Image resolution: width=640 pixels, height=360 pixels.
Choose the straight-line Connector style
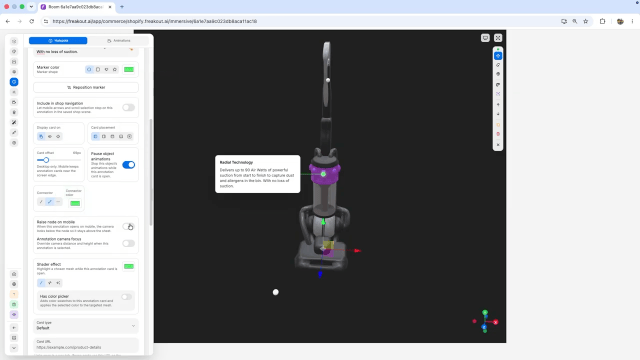[58, 202]
